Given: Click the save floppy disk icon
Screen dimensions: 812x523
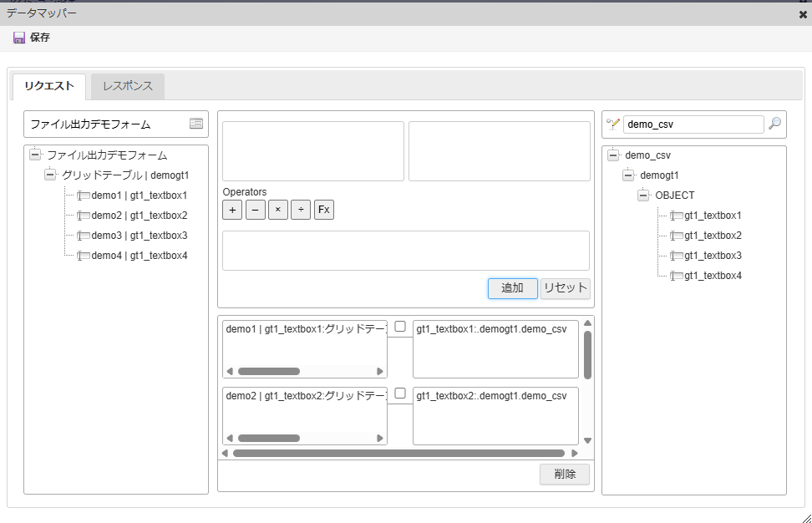Looking at the screenshot, I should (x=19, y=38).
